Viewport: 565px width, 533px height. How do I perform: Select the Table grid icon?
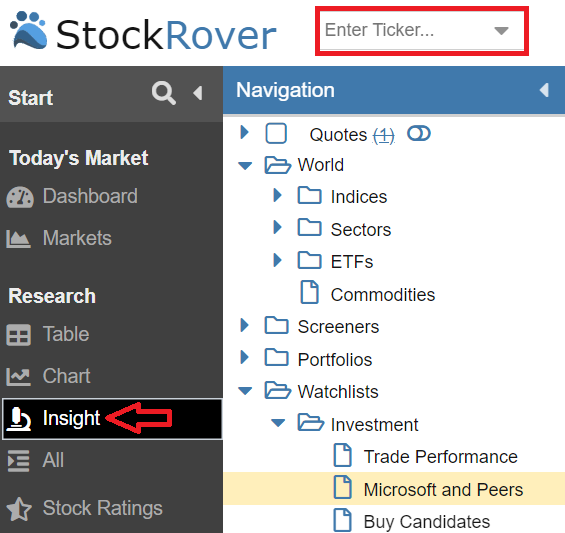tap(18, 335)
